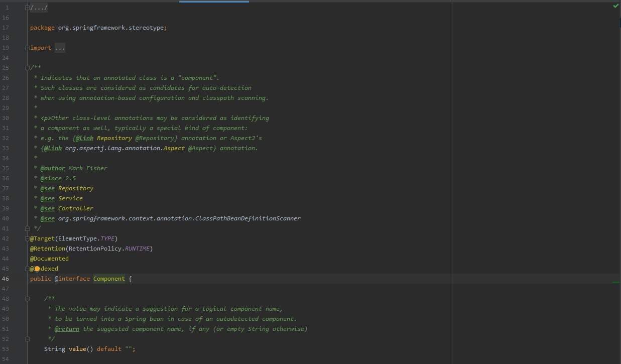Image resolution: width=621 pixels, height=364 pixels.
Task: Click the '@interface' keyword
Action: [72, 279]
